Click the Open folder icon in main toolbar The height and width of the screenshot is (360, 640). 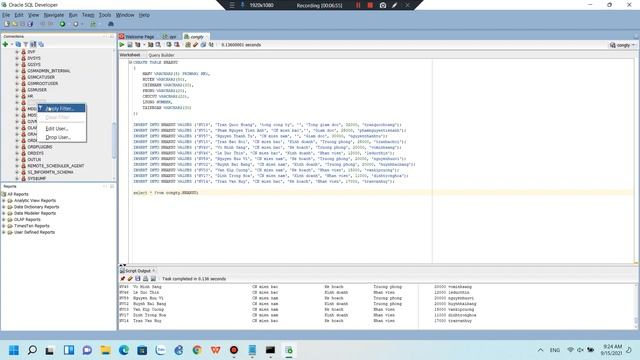pyautogui.click(x=15, y=24)
